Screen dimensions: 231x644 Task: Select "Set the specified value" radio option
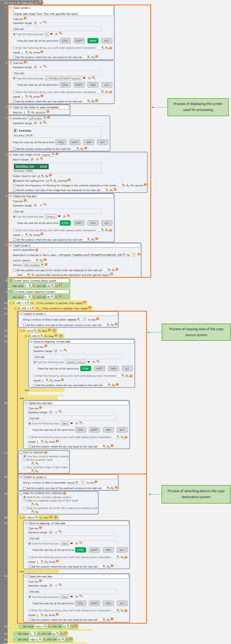[x=25, y=460]
